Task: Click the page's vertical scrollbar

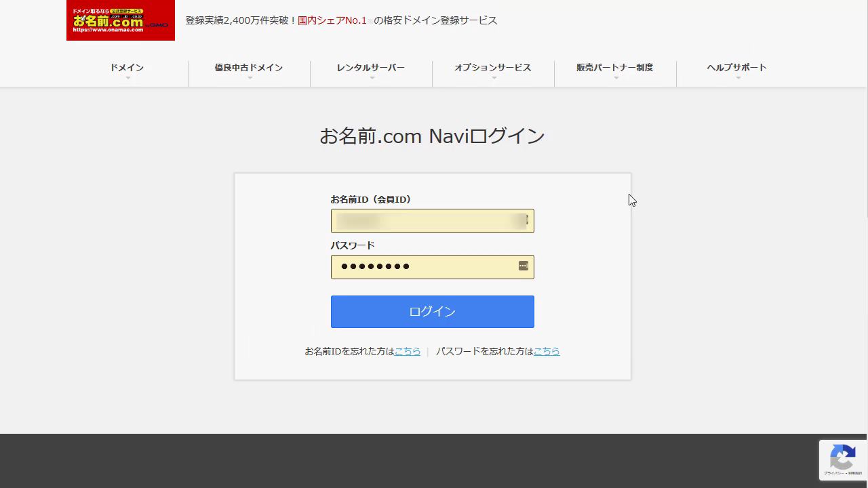Action: (865, 136)
